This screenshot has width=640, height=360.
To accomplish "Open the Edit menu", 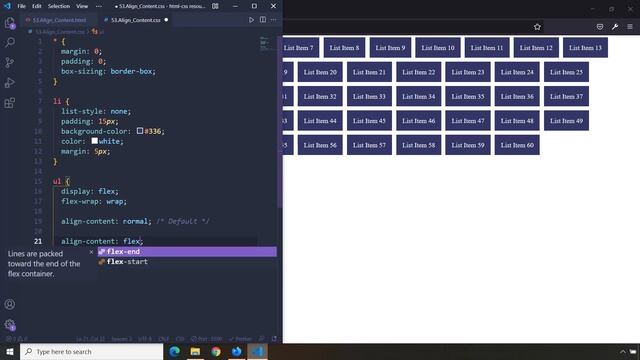I will point(37,6).
